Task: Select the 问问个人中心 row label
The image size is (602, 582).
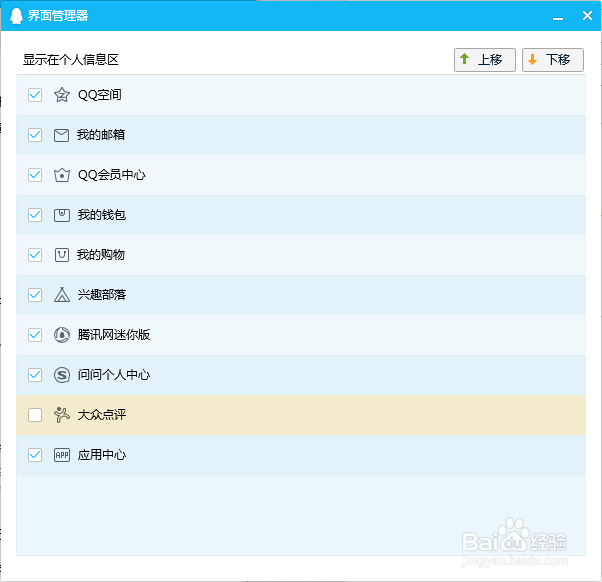Action: [114, 375]
